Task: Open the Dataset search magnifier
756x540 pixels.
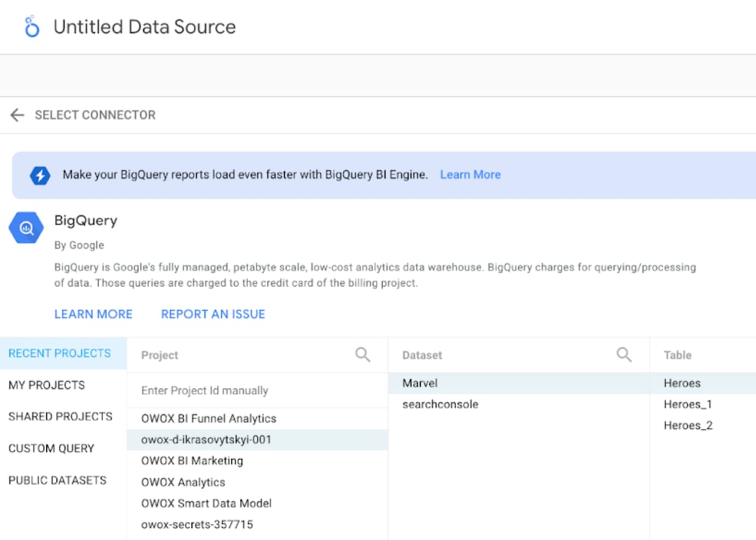Action: (x=624, y=354)
